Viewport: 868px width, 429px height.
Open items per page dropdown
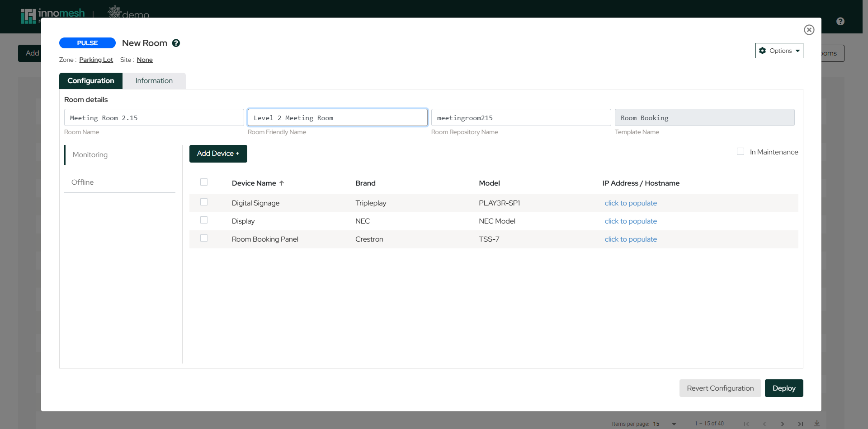point(665,424)
